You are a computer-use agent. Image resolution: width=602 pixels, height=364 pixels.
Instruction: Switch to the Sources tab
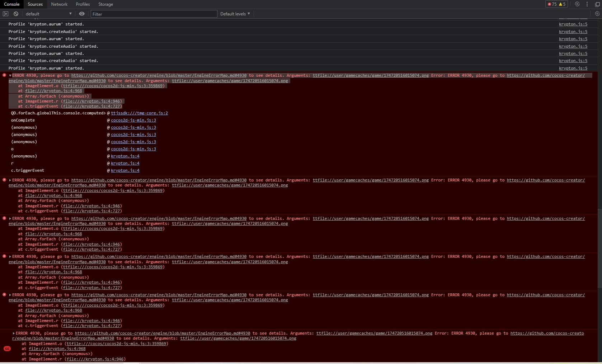(x=35, y=4)
